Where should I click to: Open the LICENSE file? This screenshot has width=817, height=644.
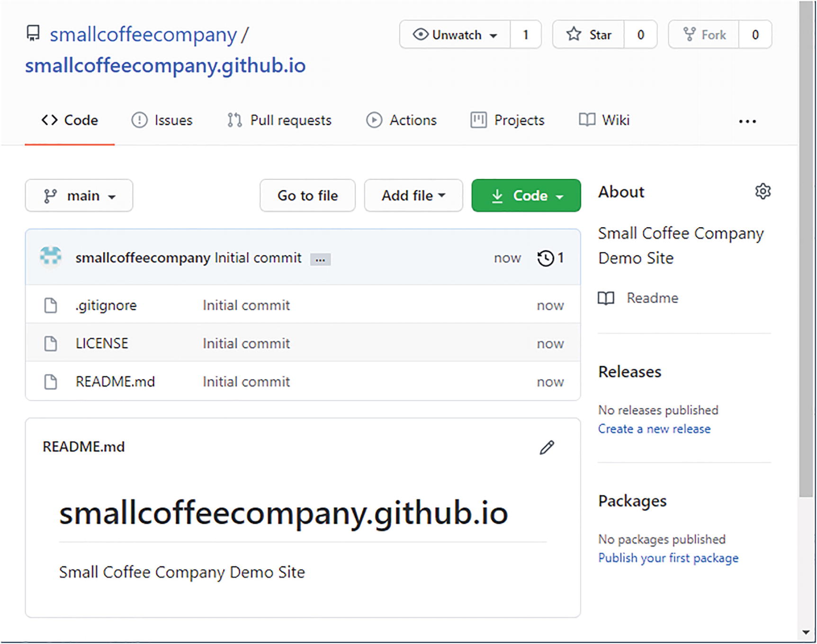102,343
